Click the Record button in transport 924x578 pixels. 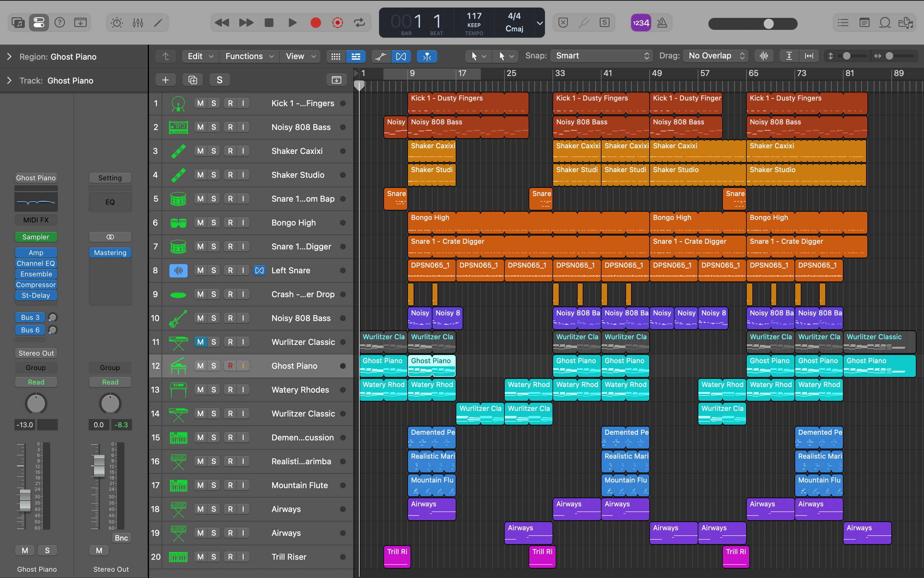coord(316,23)
